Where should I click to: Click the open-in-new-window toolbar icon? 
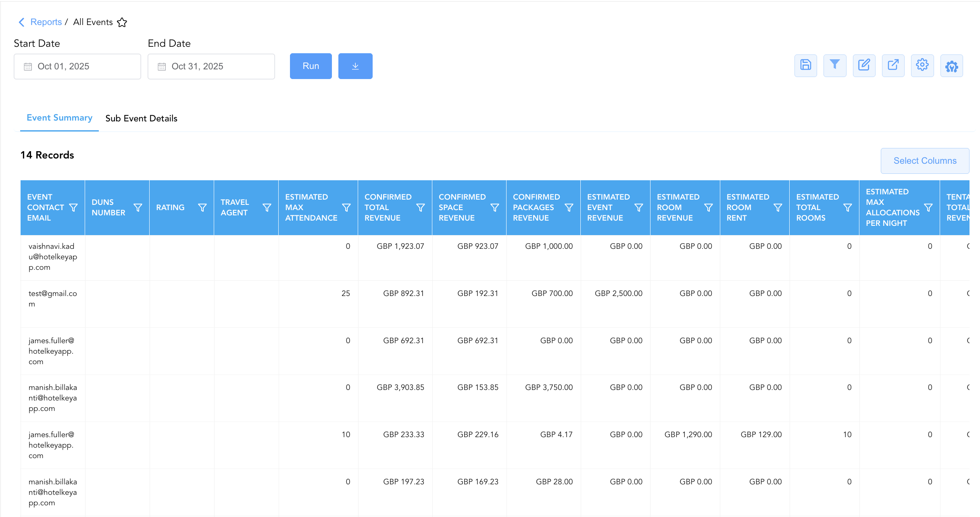point(893,65)
